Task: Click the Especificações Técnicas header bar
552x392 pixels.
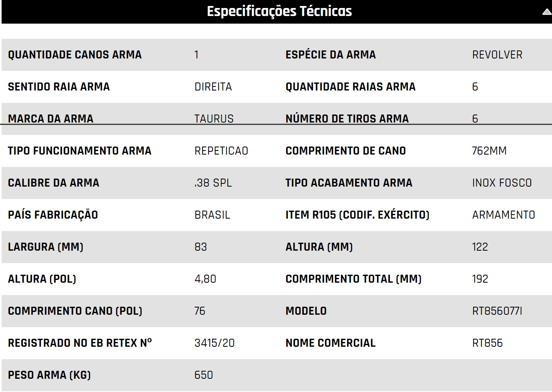Action: click(x=277, y=12)
